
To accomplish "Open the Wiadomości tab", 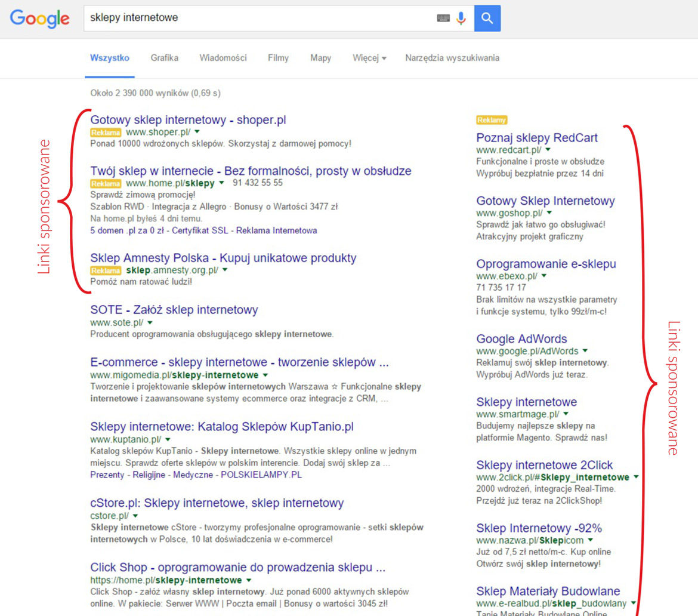I will pos(223,58).
